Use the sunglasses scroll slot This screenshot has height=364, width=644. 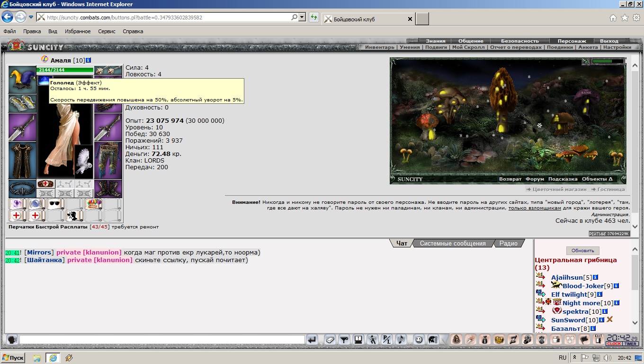point(55,204)
